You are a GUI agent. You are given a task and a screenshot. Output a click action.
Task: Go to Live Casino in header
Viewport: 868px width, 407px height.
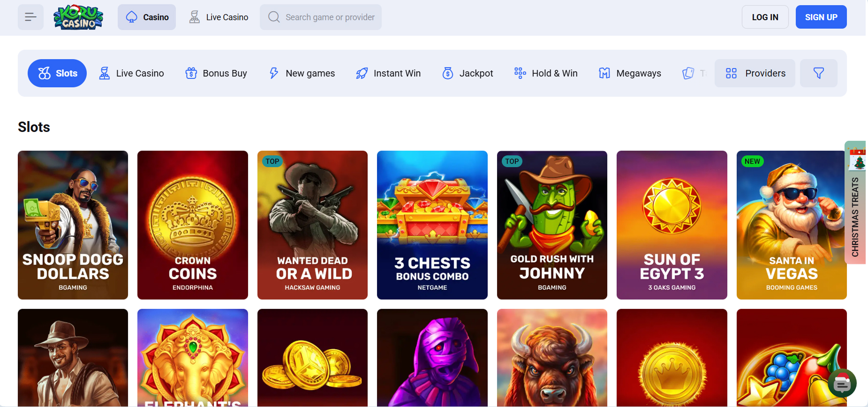[218, 17]
